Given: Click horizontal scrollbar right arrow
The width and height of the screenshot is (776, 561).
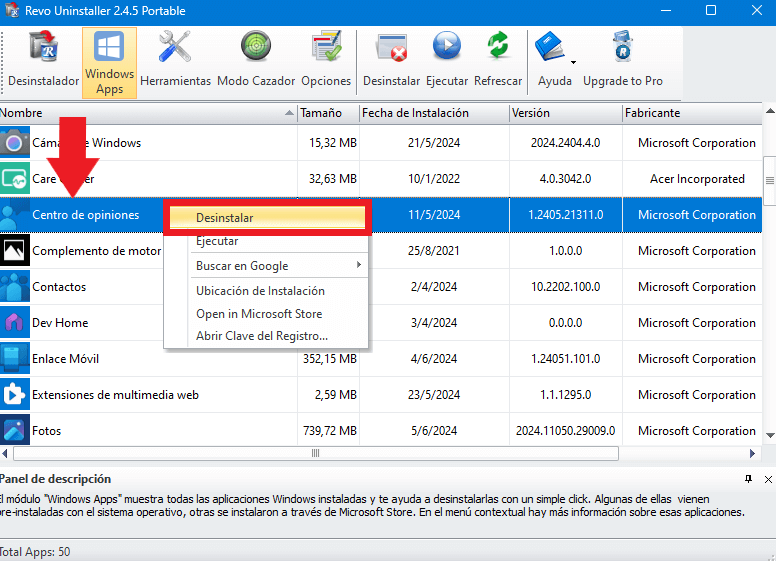Looking at the screenshot, I should 752,453.
